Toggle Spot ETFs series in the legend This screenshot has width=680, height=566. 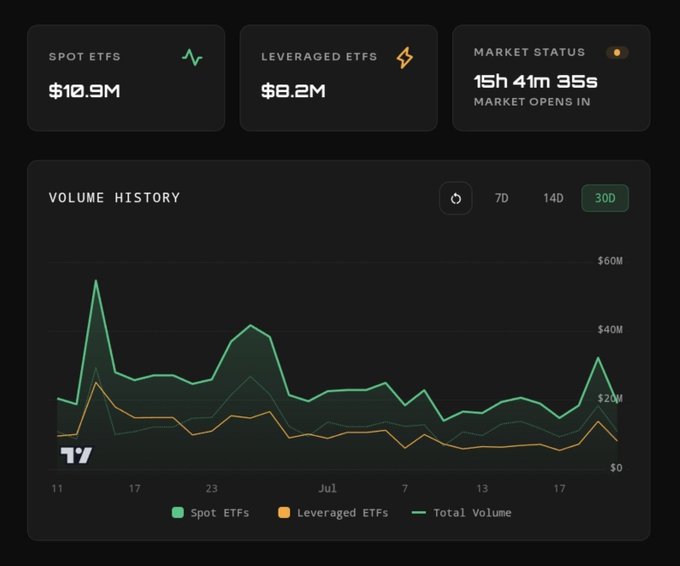[211, 513]
